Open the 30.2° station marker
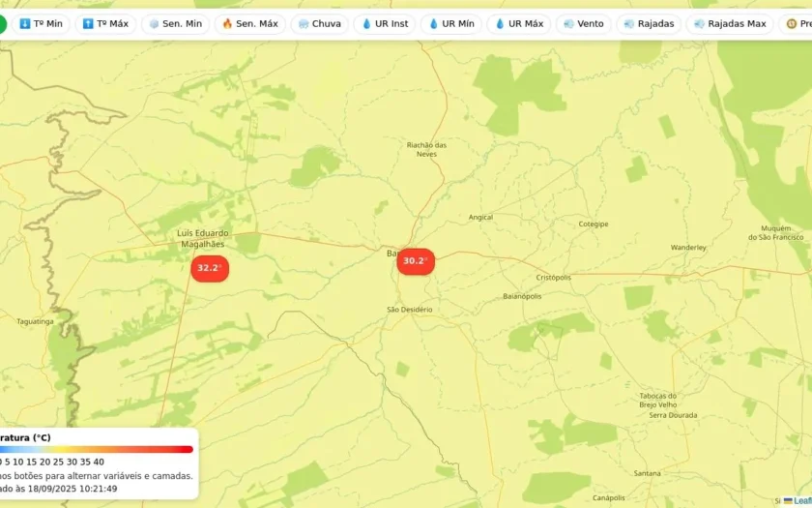812x508 pixels. tap(416, 261)
